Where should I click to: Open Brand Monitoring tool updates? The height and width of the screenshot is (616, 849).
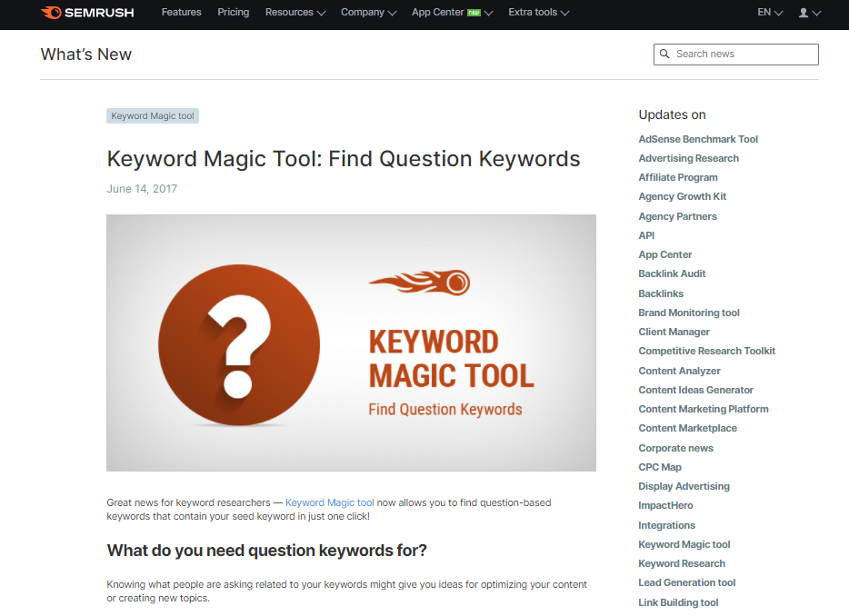pos(689,313)
